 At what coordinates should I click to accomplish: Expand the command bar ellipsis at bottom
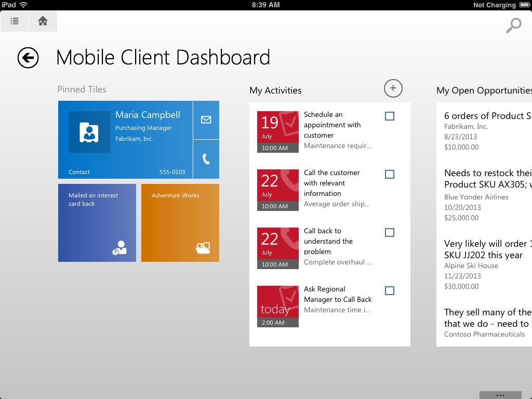500,395
